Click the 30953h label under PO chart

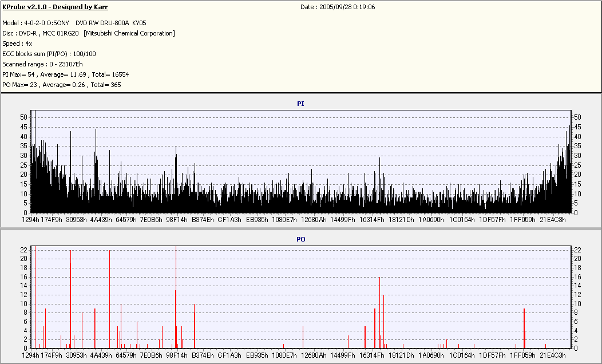click(76, 355)
